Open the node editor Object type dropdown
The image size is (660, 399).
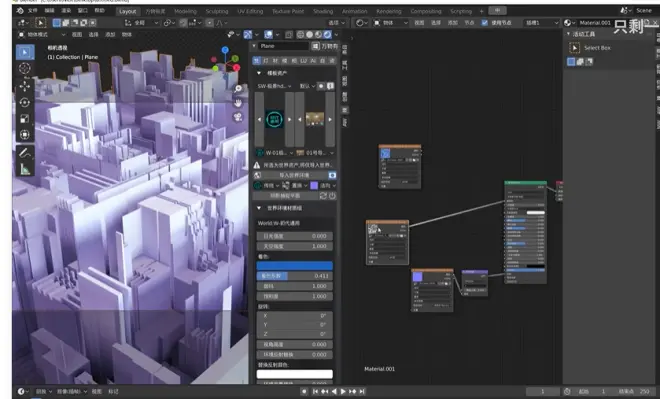pyautogui.click(x=391, y=23)
